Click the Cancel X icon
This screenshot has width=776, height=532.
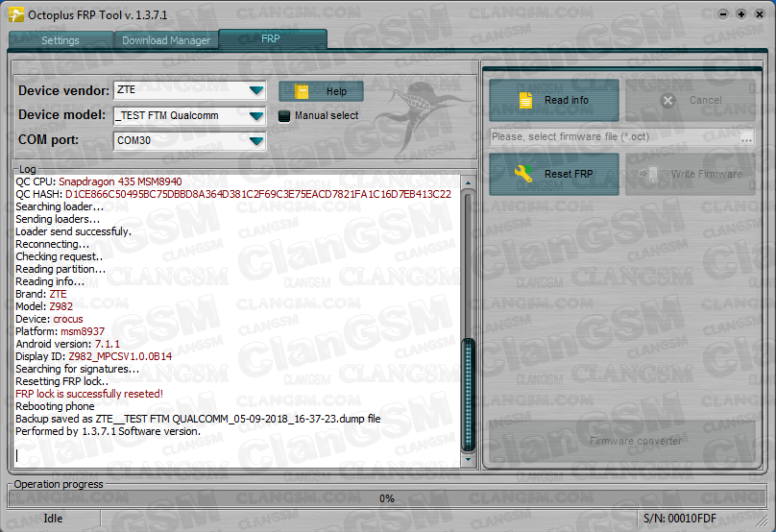667,100
